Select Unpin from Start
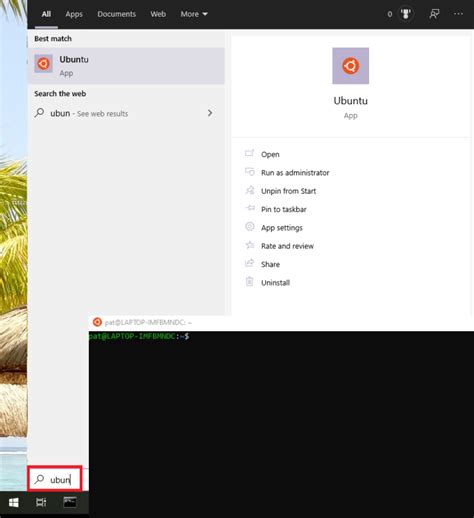Viewport: 474px width, 518px height. 288,191
